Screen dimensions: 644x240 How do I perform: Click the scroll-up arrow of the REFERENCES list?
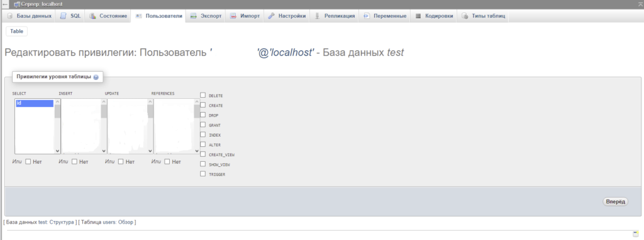click(197, 102)
